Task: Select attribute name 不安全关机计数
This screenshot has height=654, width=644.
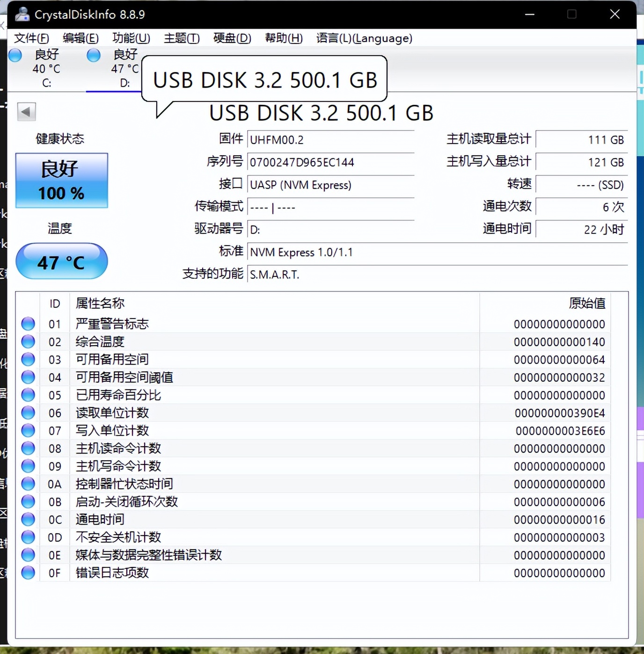Action: point(118,537)
